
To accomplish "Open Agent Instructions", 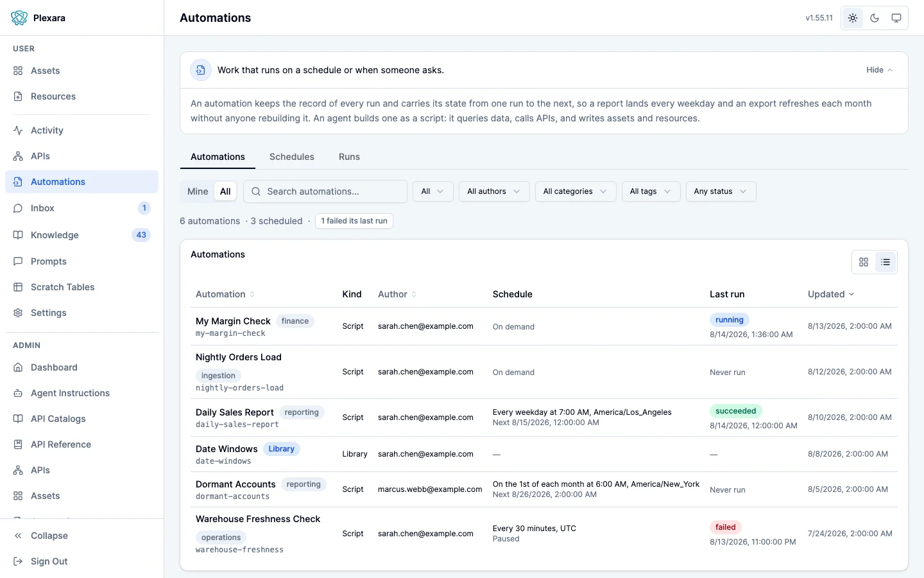I will pyautogui.click(x=81, y=393).
